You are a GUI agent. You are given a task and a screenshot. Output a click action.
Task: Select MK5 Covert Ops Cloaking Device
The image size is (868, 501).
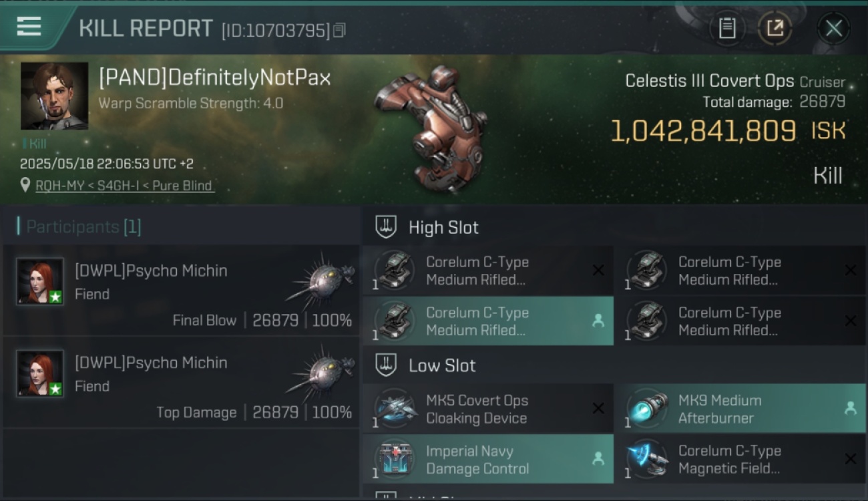click(x=488, y=409)
